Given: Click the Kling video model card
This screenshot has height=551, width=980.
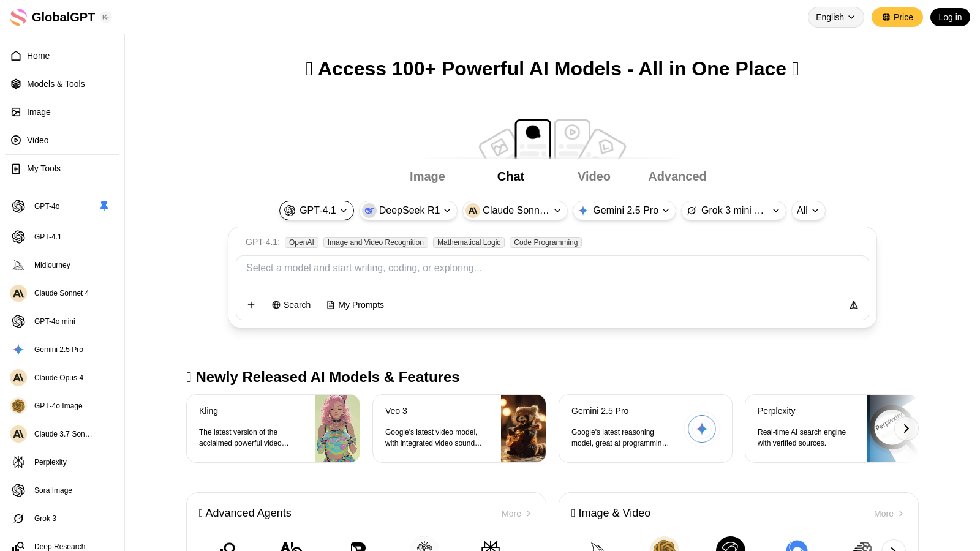Looking at the screenshot, I should tap(274, 429).
